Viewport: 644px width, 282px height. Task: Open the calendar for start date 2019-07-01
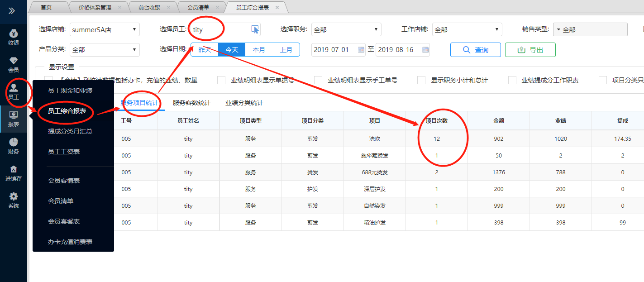click(x=361, y=50)
